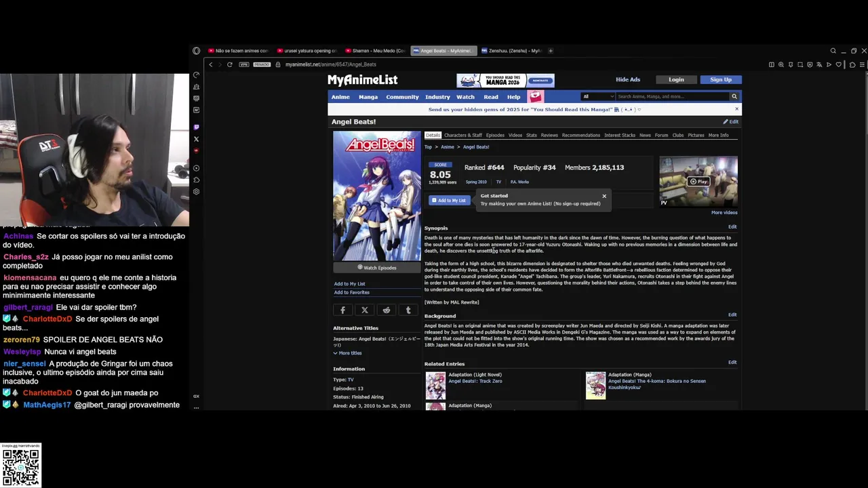This screenshot has width=868, height=488.
Task: Switch to the Forum tab
Action: coord(661,135)
